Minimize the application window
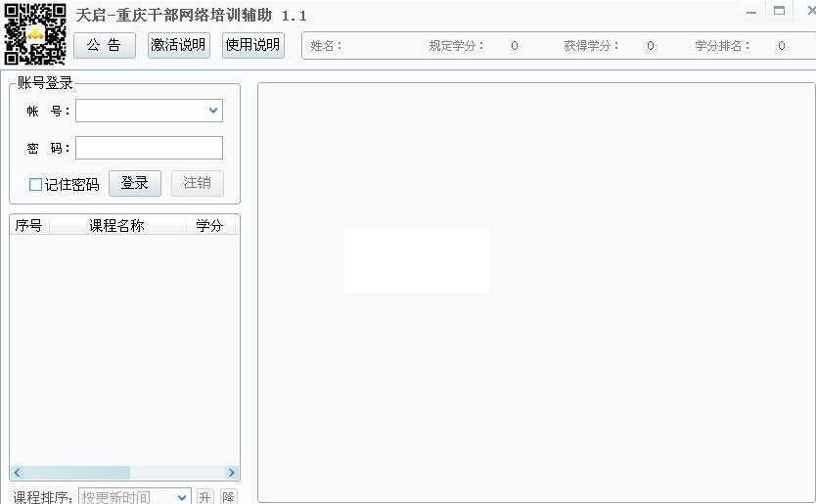Viewport: 816px width, 504px height. 751,12
